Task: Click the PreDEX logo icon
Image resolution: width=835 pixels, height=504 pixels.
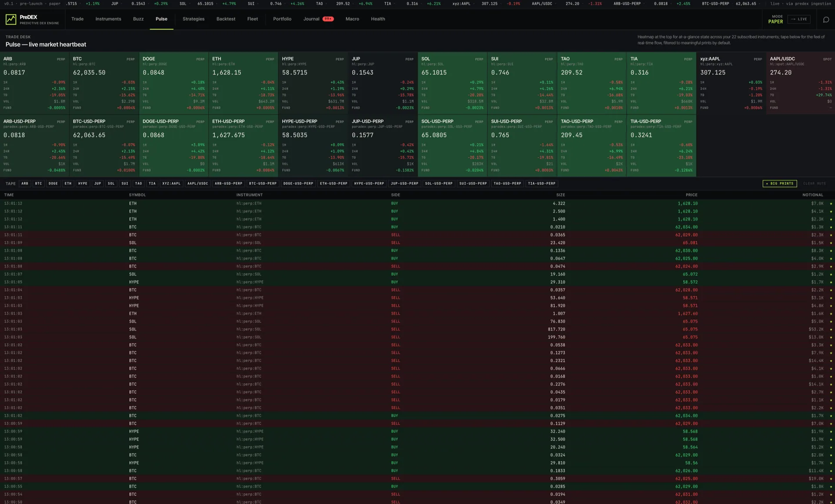Action: [x=11, y=19]
